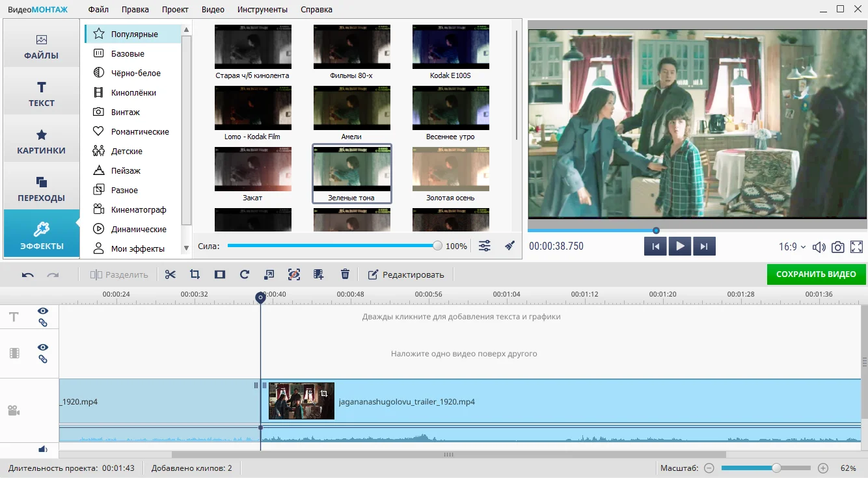Open the Инструменты menu
This screenshot has height=478, width=868.
point(262,10)
